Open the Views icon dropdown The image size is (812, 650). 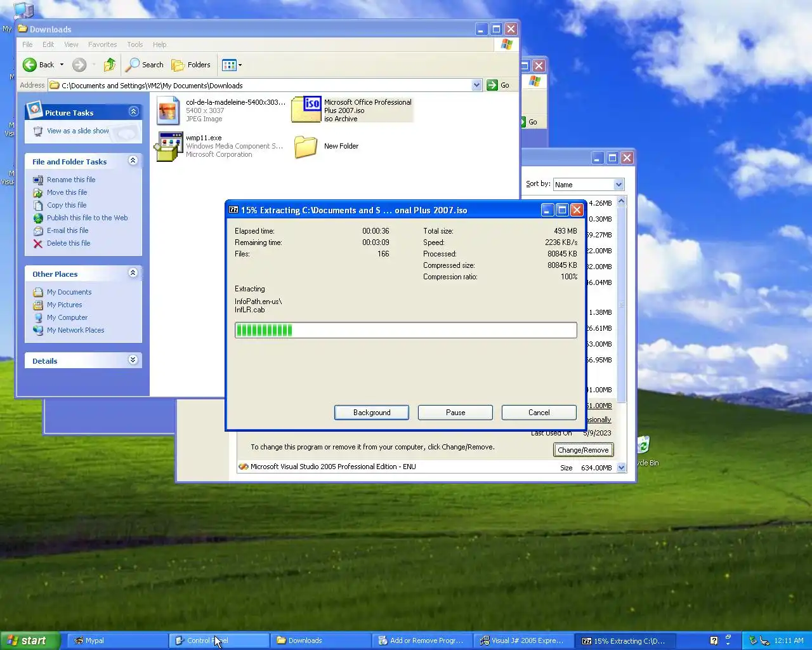tap(232, 65)
